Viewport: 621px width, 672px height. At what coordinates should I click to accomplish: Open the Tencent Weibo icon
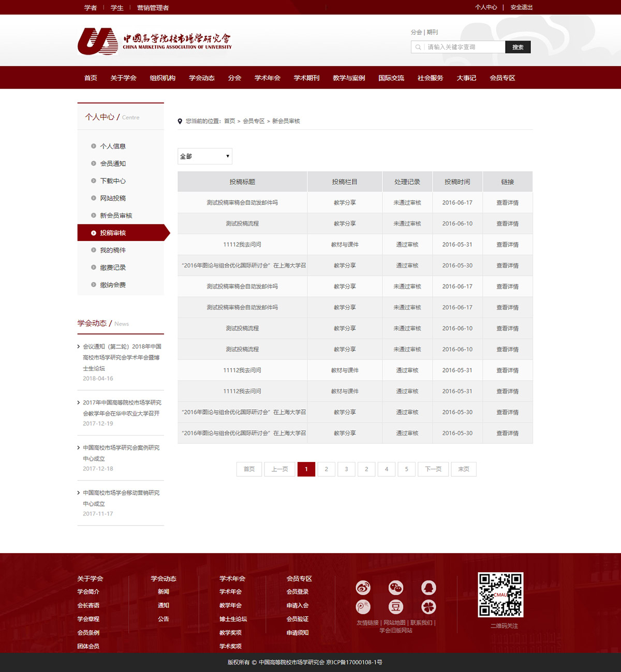pos(363,607)
